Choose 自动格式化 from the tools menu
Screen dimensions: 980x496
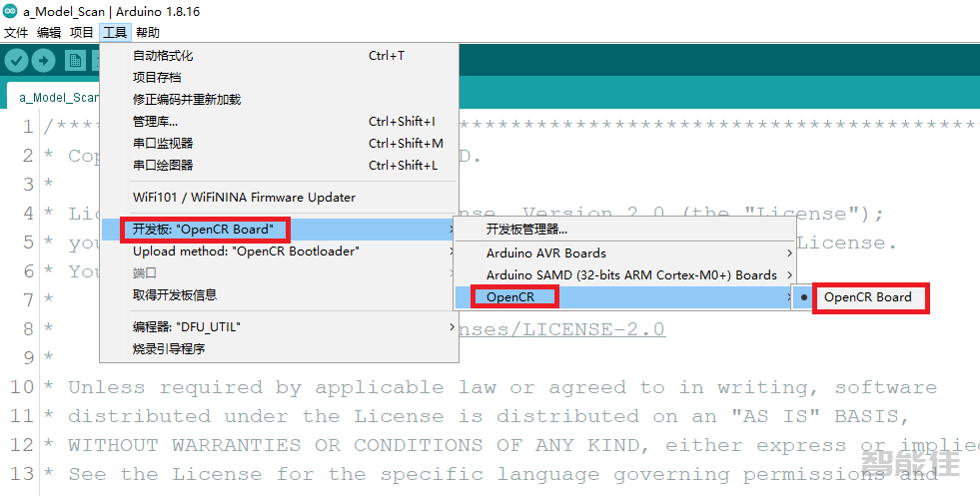[x=163, y=56]
